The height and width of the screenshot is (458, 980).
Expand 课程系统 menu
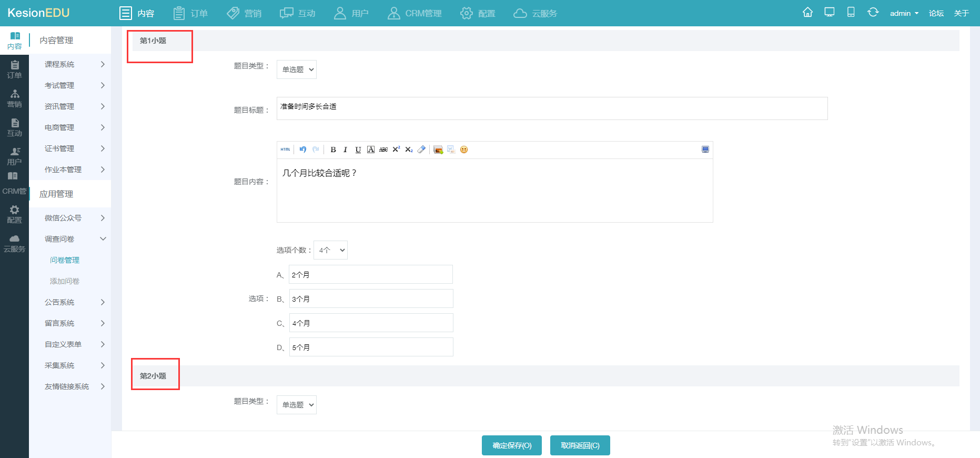click(70, 64)
